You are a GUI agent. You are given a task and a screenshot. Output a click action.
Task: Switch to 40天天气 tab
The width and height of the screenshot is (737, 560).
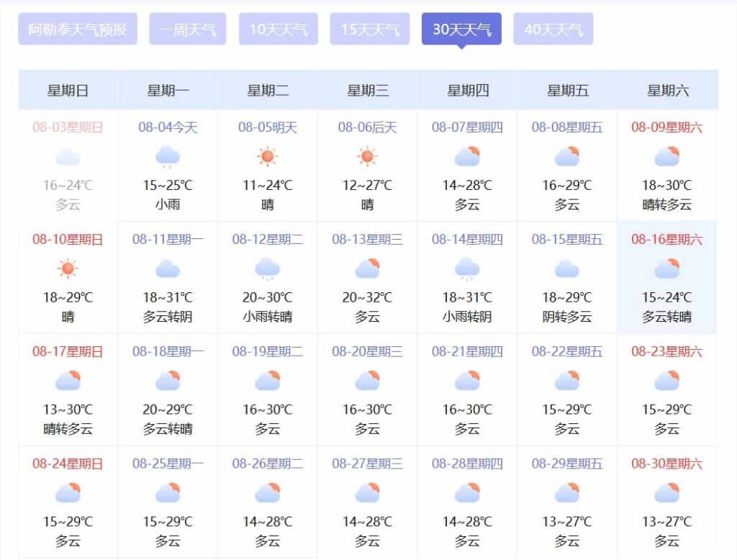(553, 30)
